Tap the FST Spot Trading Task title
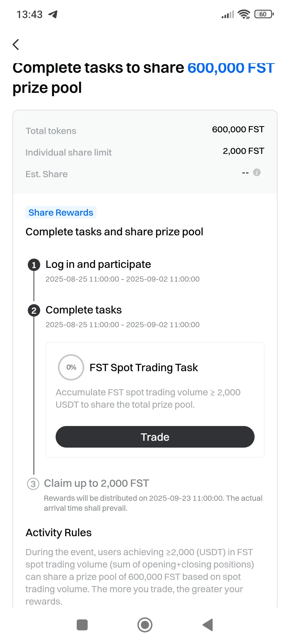290x644 pixels. click(144, 368)
